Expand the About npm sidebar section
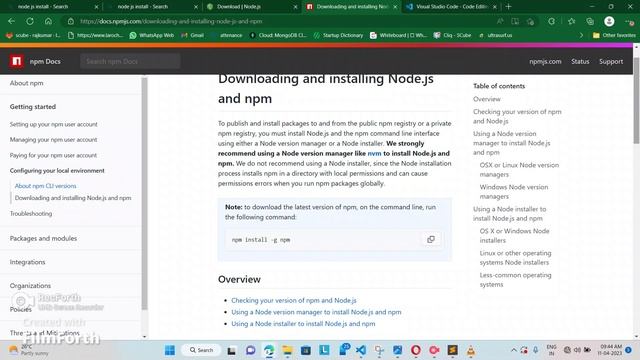Image resolution: width=640 pixels, height=360 pixels. coord(27,83)
